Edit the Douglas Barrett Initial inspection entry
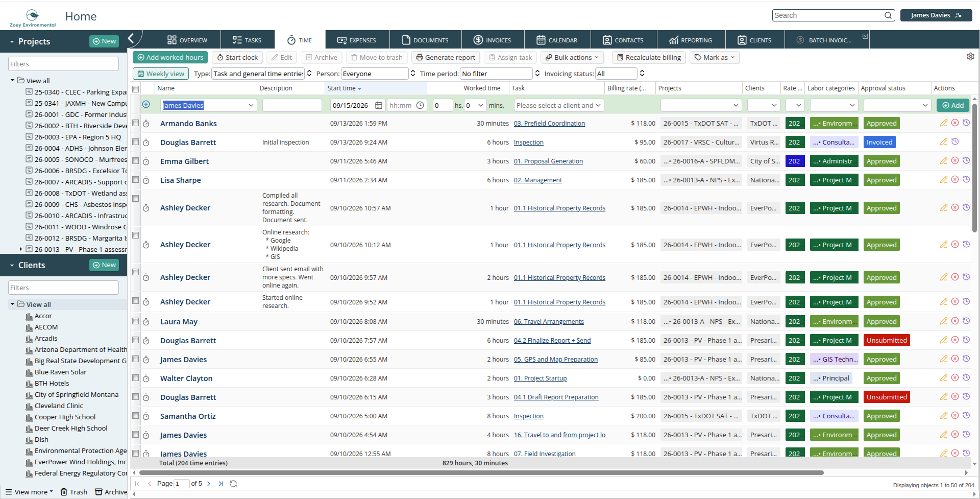The width and height of the screenshot is (980, 499). 943,142
